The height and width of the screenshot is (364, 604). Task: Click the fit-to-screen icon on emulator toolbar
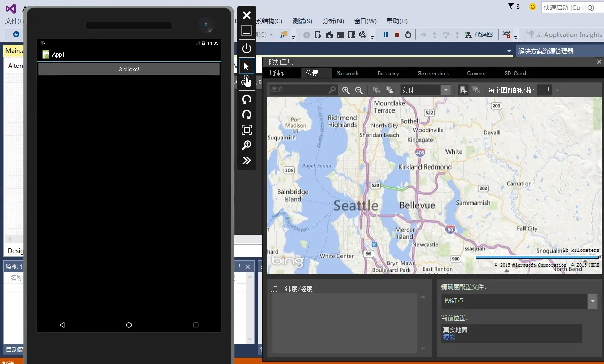click(x=247, y=130)
